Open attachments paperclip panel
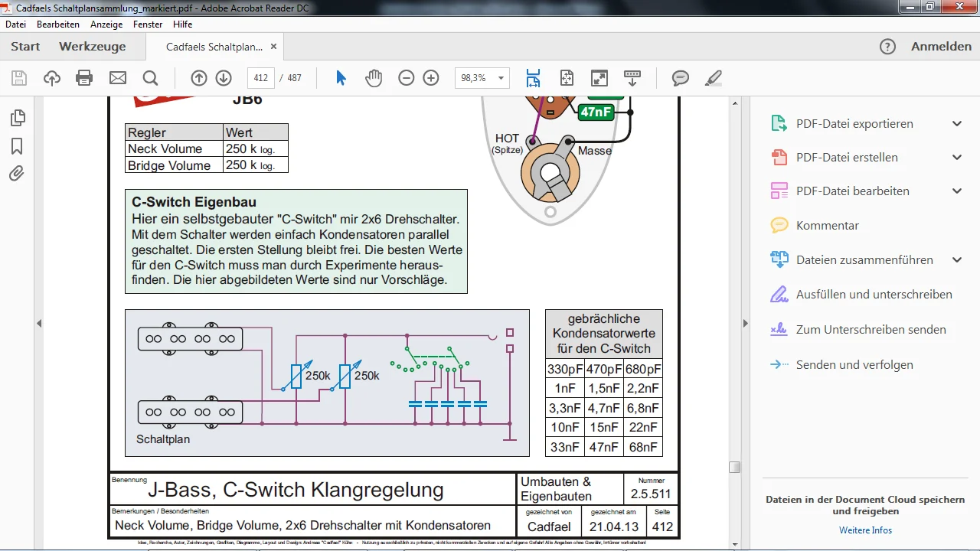Image resolution: width=980 pixels, height=551 pixels. click(17, 174)
